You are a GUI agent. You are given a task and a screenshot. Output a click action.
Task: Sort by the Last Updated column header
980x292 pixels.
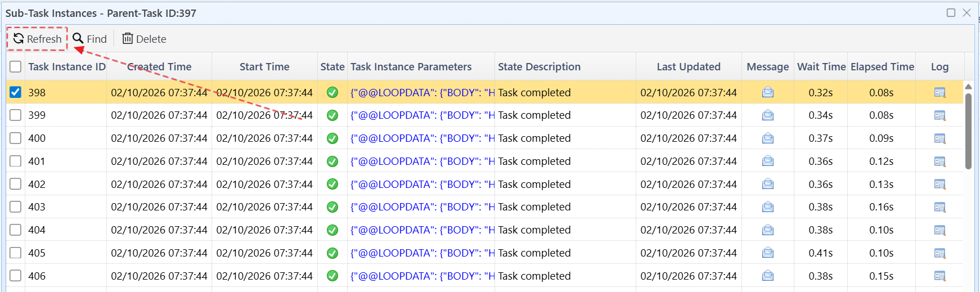[688, 67]
